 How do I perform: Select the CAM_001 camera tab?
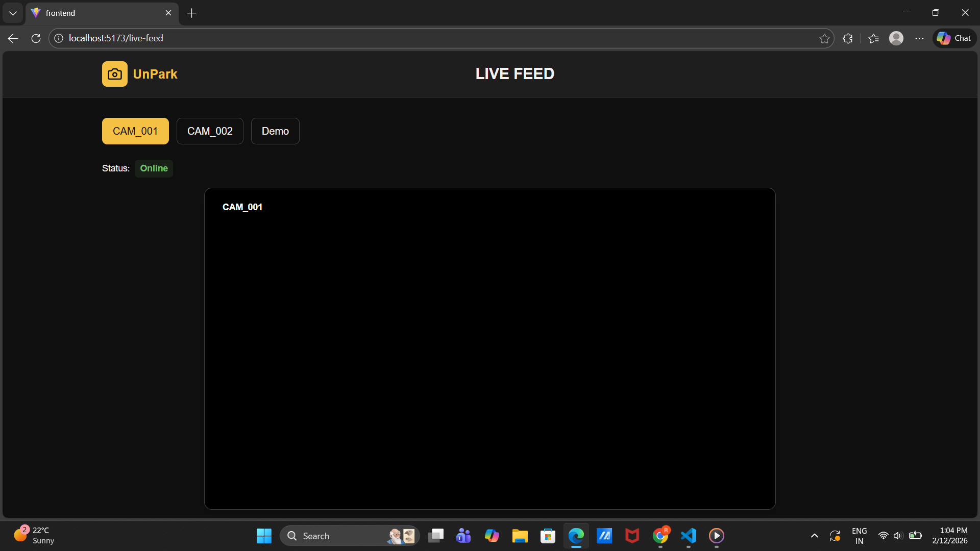tap(135, 131)
